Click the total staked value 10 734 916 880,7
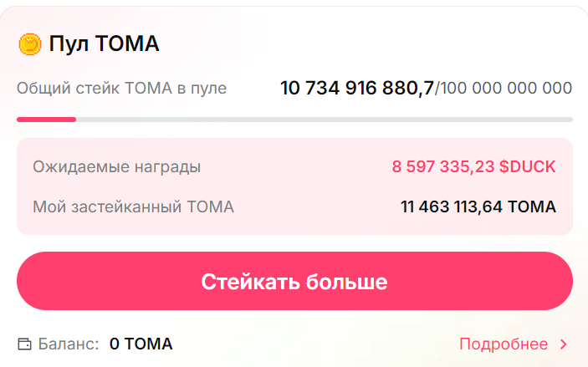The width and height of the screenshot is (588, 367). coord(356,88)
